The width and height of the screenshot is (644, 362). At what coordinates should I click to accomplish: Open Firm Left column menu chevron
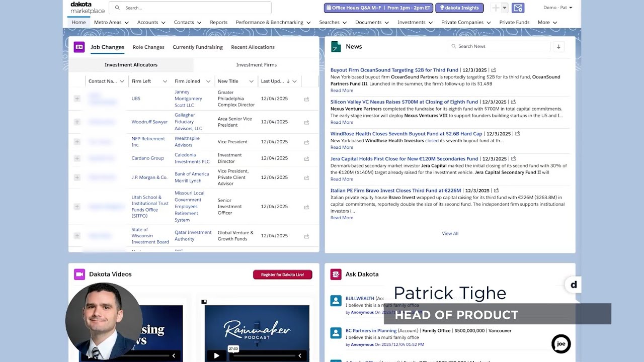pos(165,81)
